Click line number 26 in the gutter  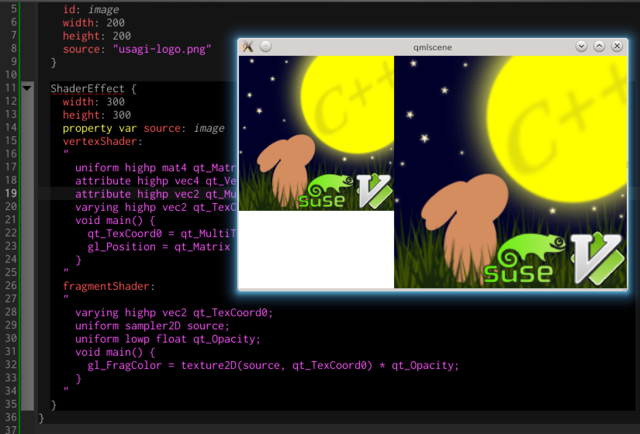(11, 286)
